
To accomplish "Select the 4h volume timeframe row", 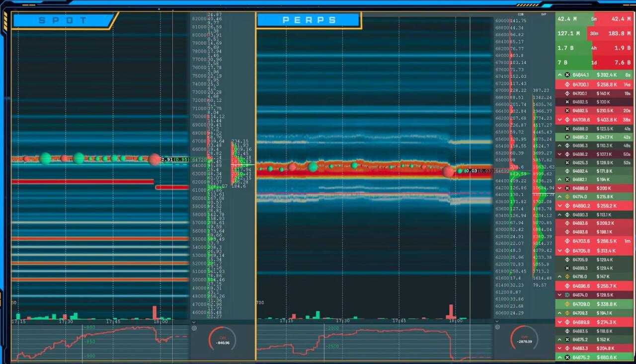I will coord(595,48).
